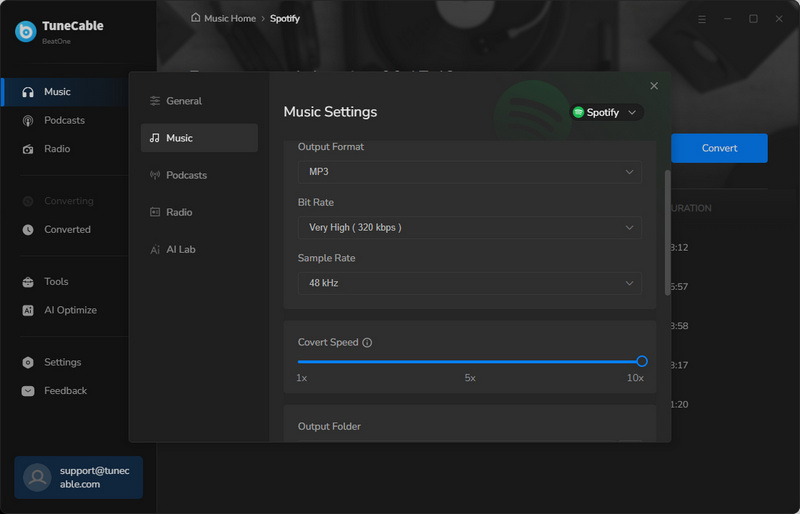Click the music note icon in dialog
The width and height of the screenshot is (800, 514).
tap(155, 138)
